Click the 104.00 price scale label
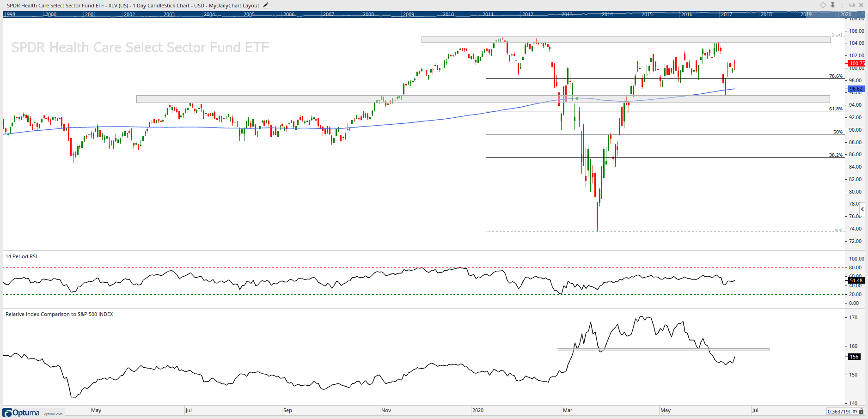868x419 pixels. tap(856, 43)
